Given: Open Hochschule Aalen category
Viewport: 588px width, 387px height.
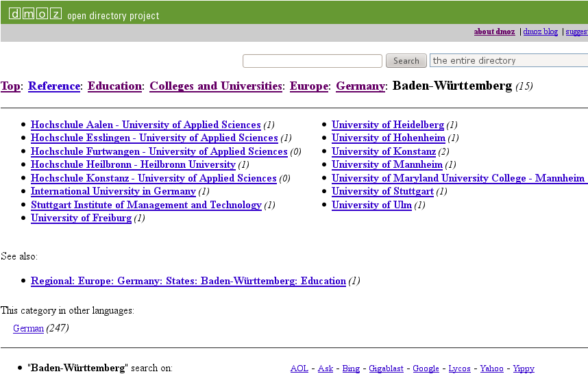Looking at the screenshot, I should coord(145,125).
